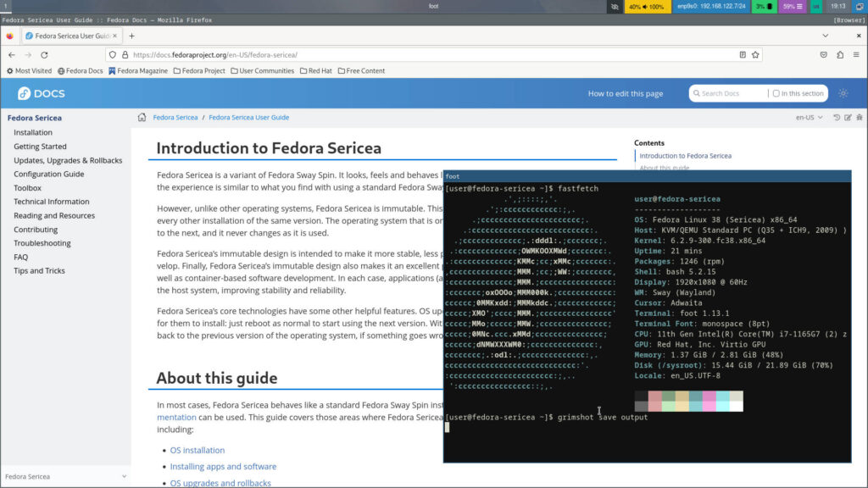Save the page to Pocket
This screenshot has width=868, height=488.
pos(823,53)
